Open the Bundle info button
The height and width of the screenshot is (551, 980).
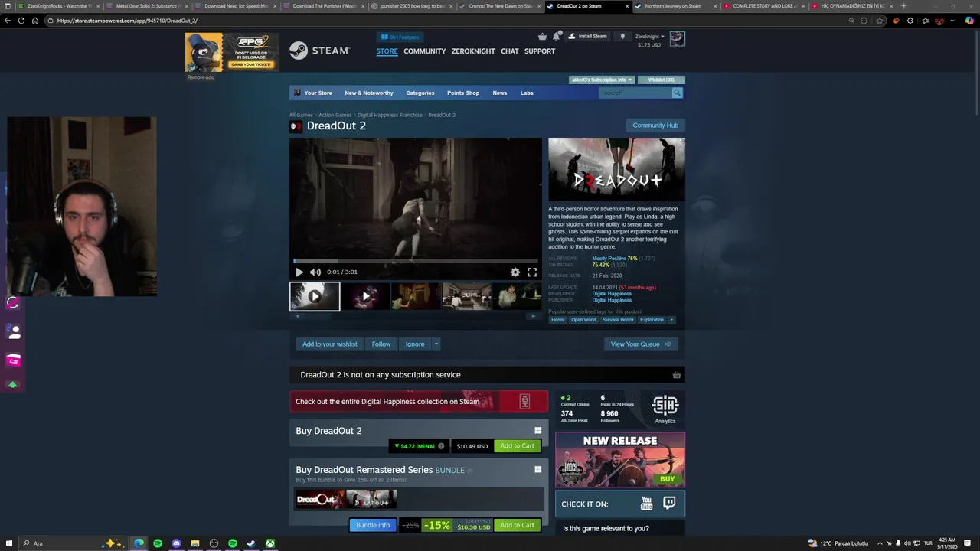pyautogui.click(x=373, y=525)
